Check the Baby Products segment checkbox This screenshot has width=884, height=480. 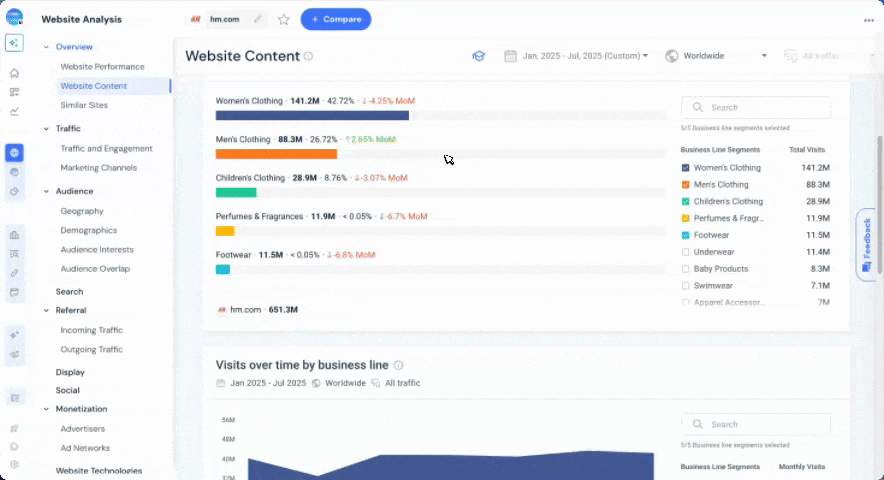(x=685, y=269)
